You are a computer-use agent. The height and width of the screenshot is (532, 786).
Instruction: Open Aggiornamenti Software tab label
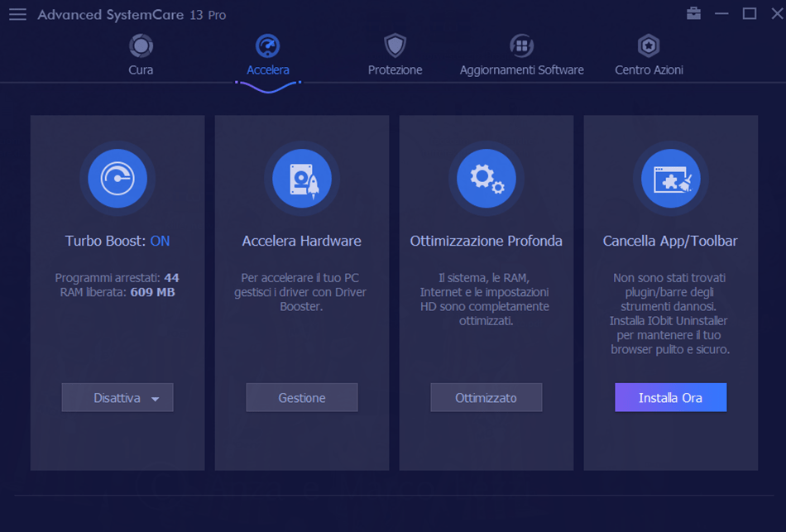[522, 69]
